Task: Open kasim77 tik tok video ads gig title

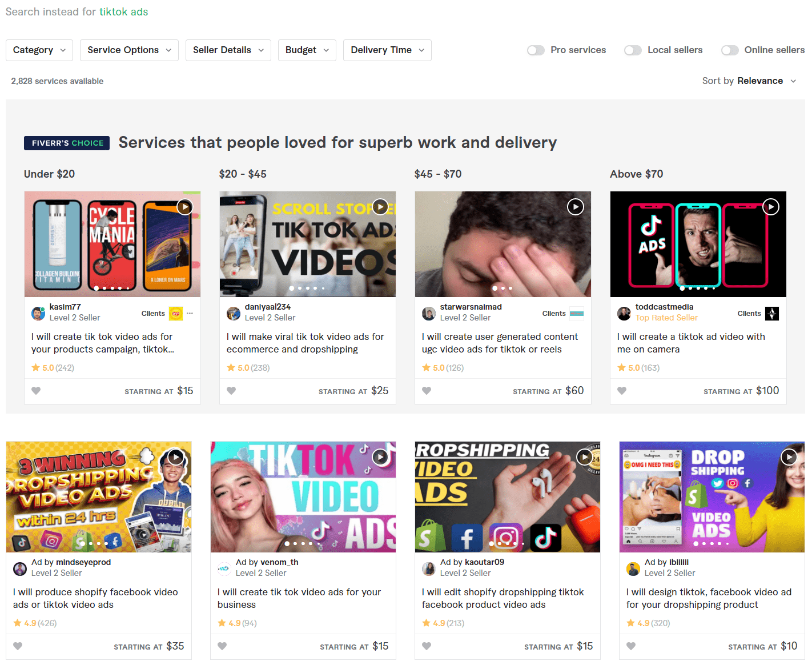Action: tap(103, 343)
